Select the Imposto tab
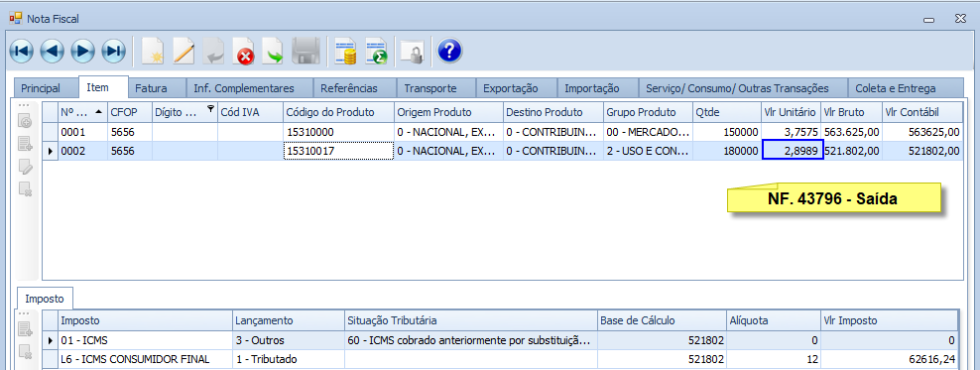Viewport: 980px width, 370px height. [45, 299]
